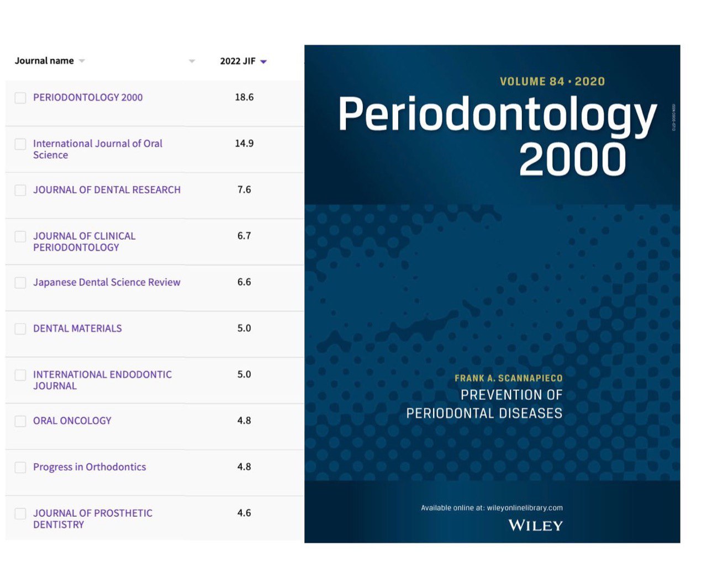Enable checkbox for Dental Materials row
Image resolution: width=707 pixels, height=588 pixels.
(x=20, y=329)
